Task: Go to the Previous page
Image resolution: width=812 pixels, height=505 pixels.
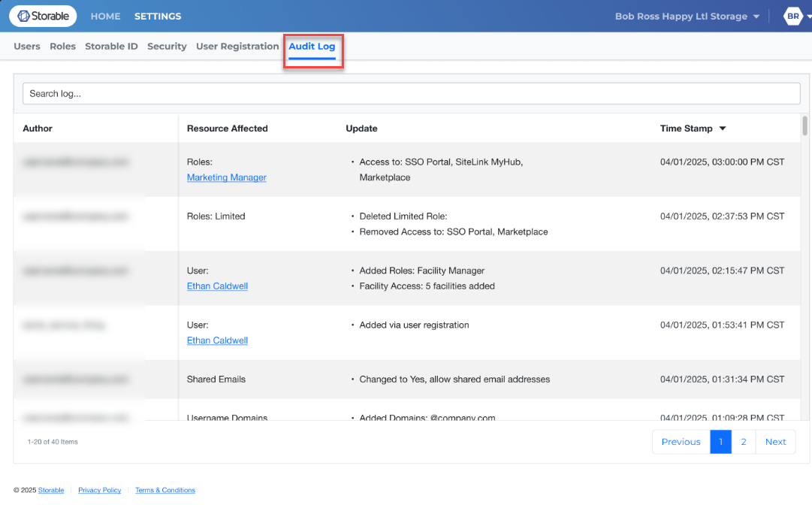Action: coord(681,442)
